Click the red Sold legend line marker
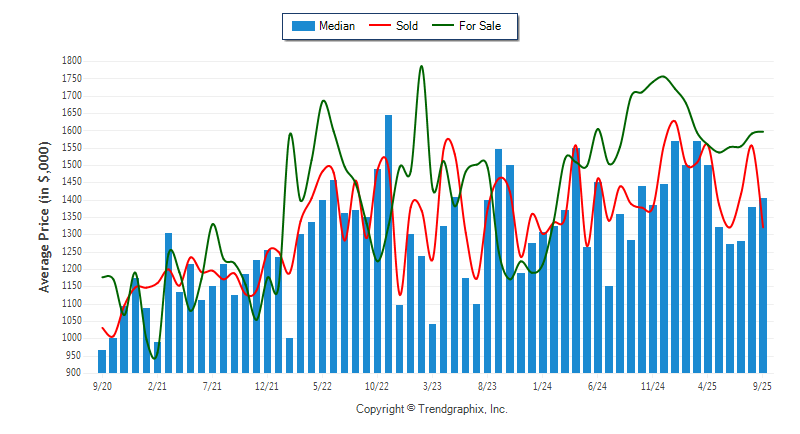The height and width of the screenshot is (434, 800). pyautogui.click(x=381, y=26)
